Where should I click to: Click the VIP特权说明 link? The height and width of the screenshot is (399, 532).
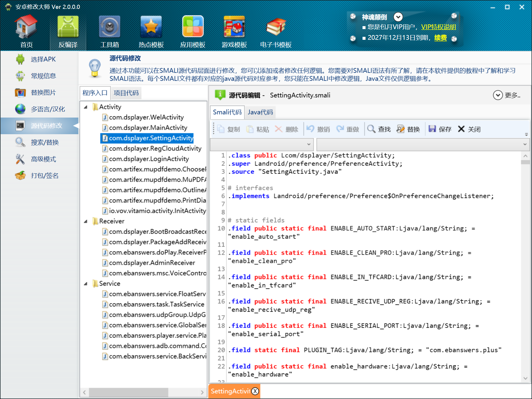(438, 27)
